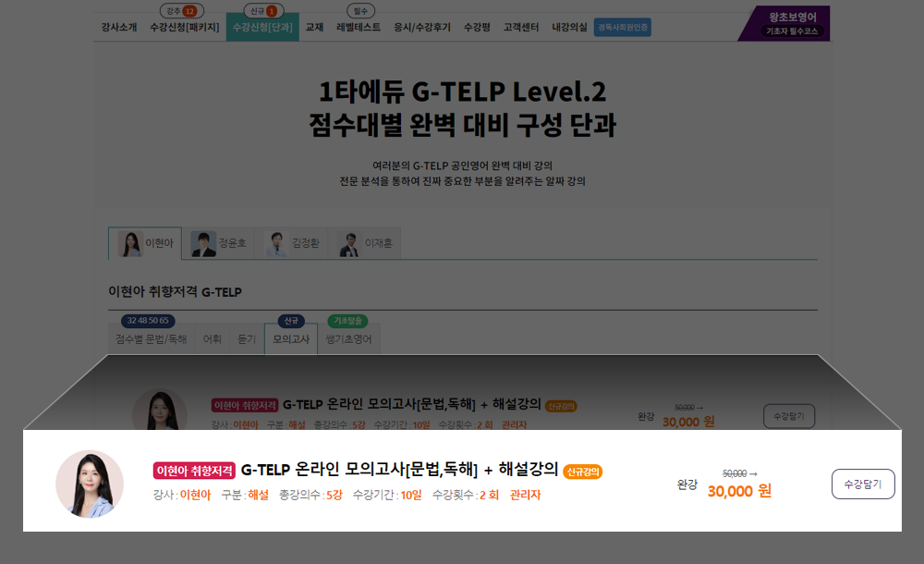924x564 pixels.
Task: Open the course title in the enlarged white row
Action: tap(399, 470)
